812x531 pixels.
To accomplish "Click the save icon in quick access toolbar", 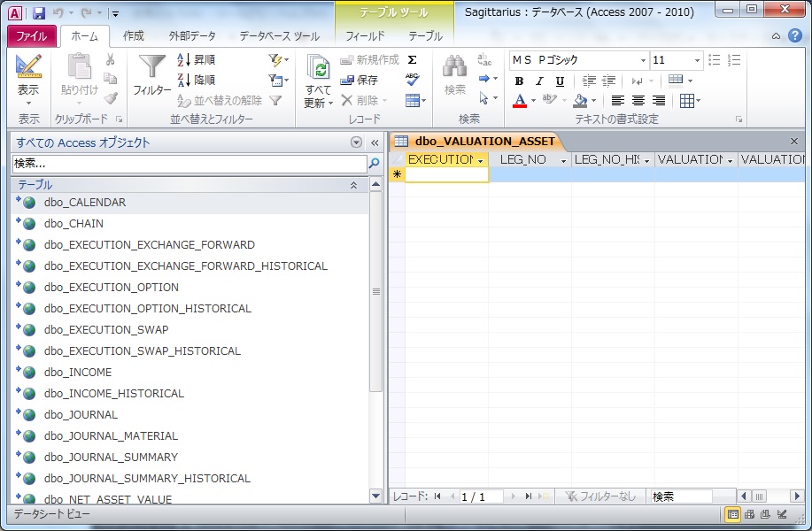I will [x=39, y=13].
